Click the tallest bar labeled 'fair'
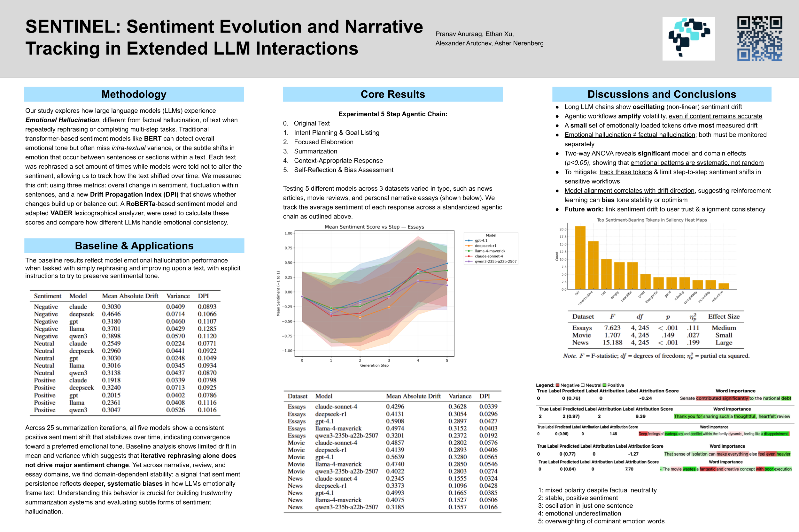 click(x=580, y=258)
